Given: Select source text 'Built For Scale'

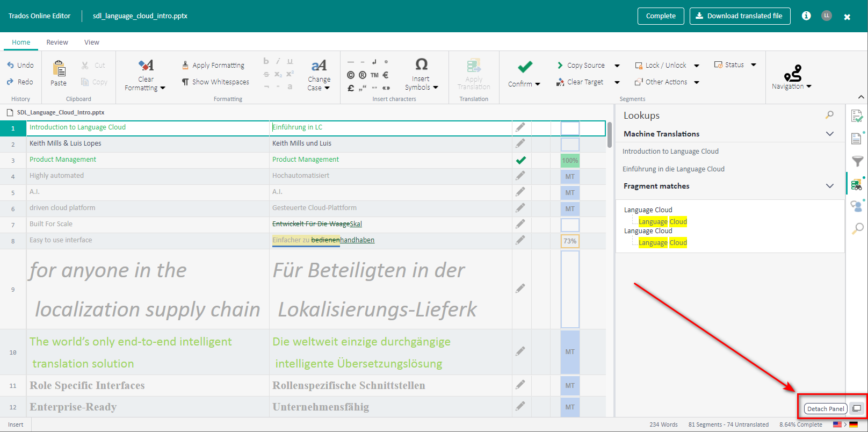Looking at the screenshot, I should coord(51,224).
